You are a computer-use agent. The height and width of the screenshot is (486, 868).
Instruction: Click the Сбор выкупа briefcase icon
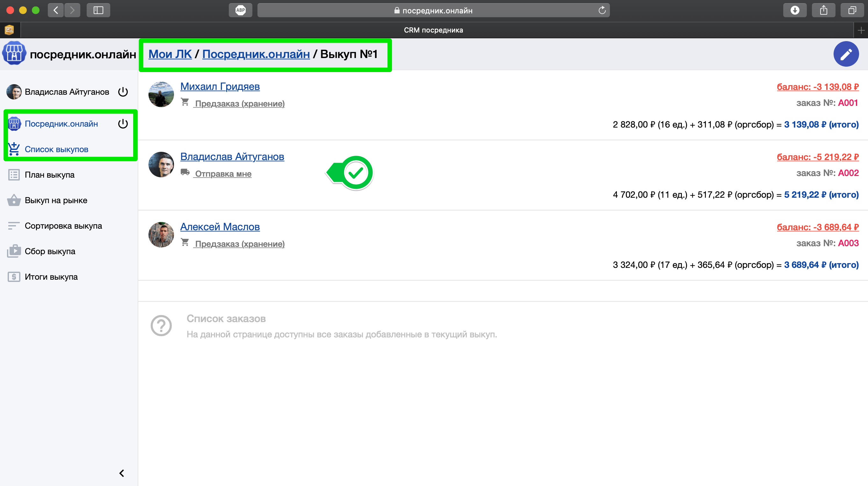pyautogui.click(x=13, y=251)
